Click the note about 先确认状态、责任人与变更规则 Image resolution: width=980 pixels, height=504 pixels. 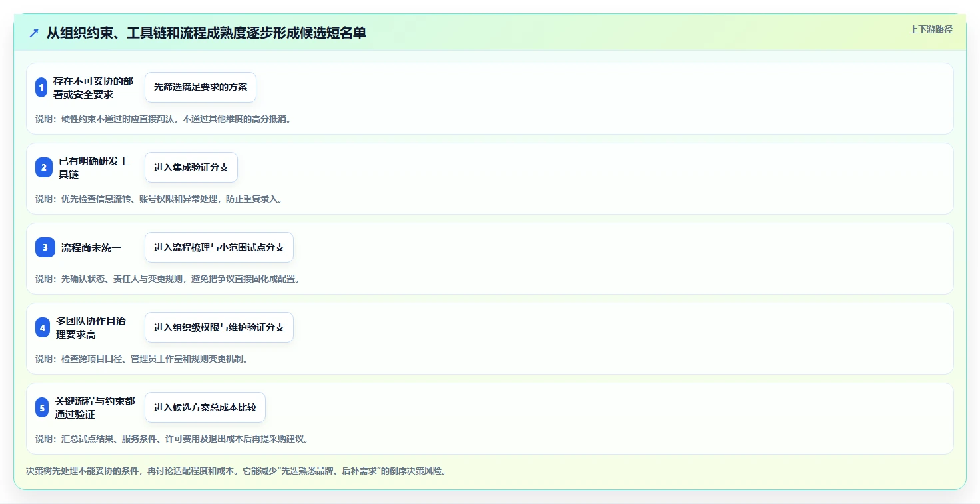click(x=168, y=279)
